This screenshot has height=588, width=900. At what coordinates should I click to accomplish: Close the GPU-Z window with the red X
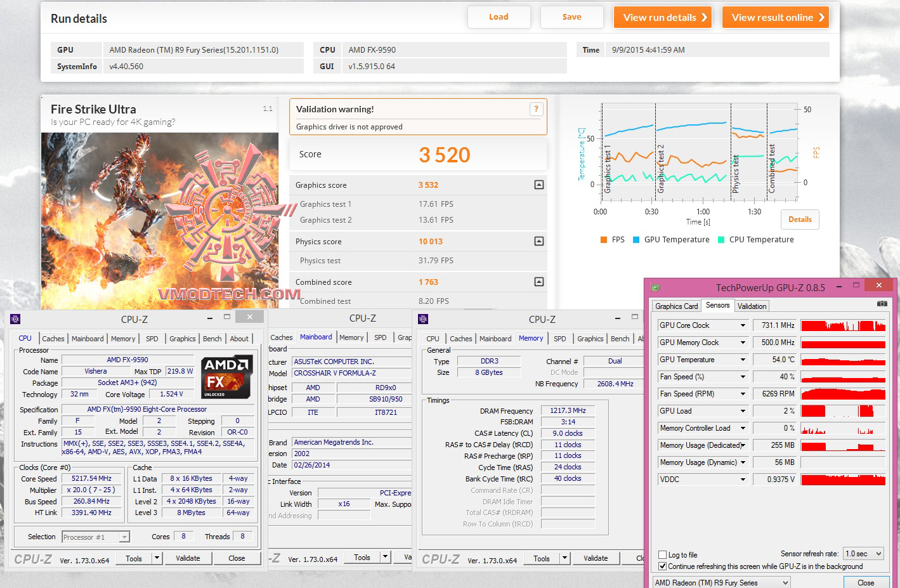878,285
